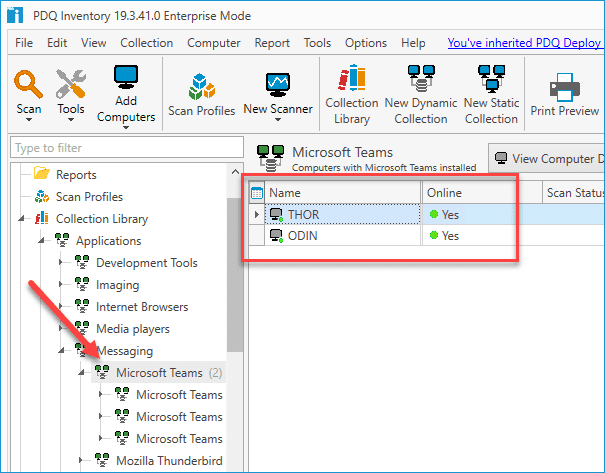Click the tree panel scrollbar thumb
This screenshot has height=473, width=605.
(235, 274)
